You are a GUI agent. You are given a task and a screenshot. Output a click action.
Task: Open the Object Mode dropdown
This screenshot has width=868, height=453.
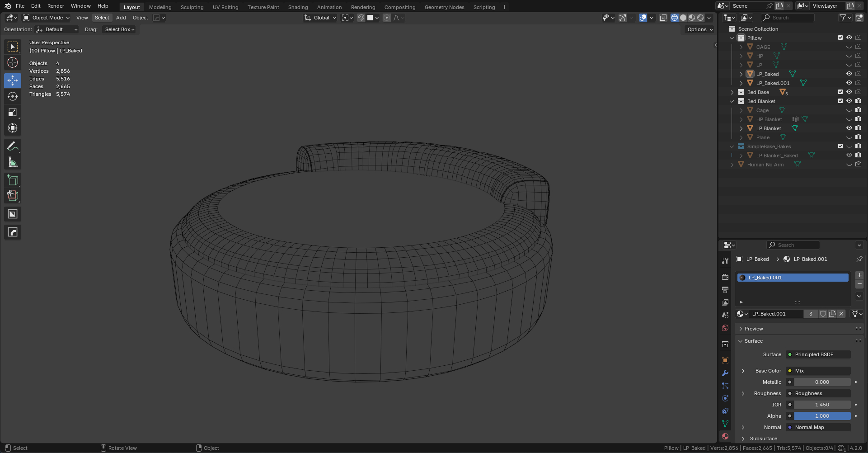coord(47,18)
